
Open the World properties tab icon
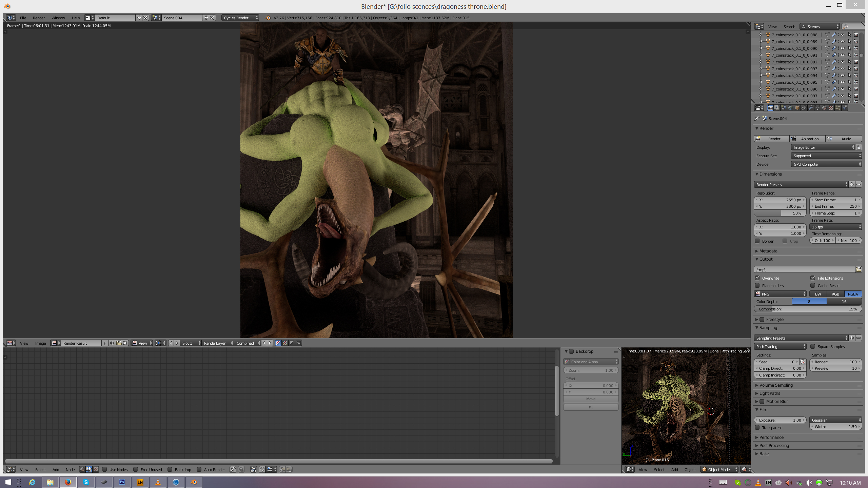point(790,108)
